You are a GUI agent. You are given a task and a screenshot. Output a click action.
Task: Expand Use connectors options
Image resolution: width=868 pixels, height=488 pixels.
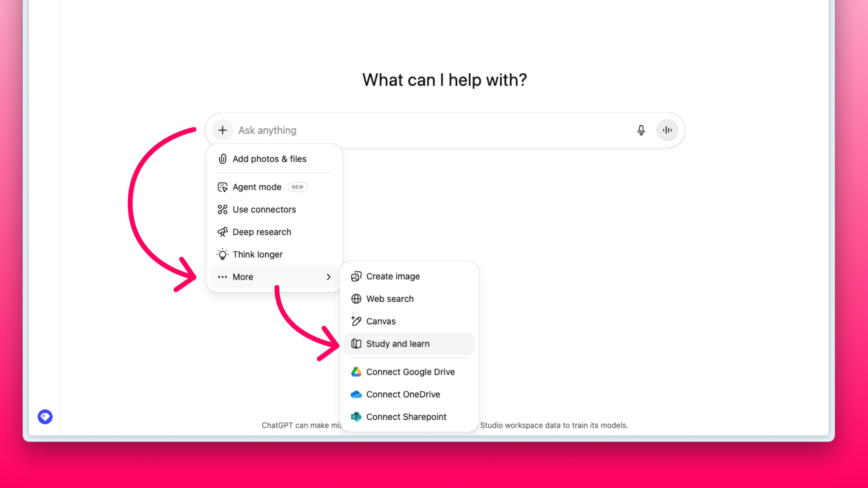[264, 209]
